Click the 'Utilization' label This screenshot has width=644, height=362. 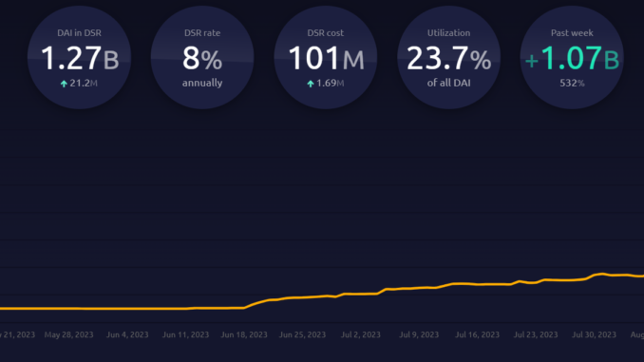pos(448,33)
